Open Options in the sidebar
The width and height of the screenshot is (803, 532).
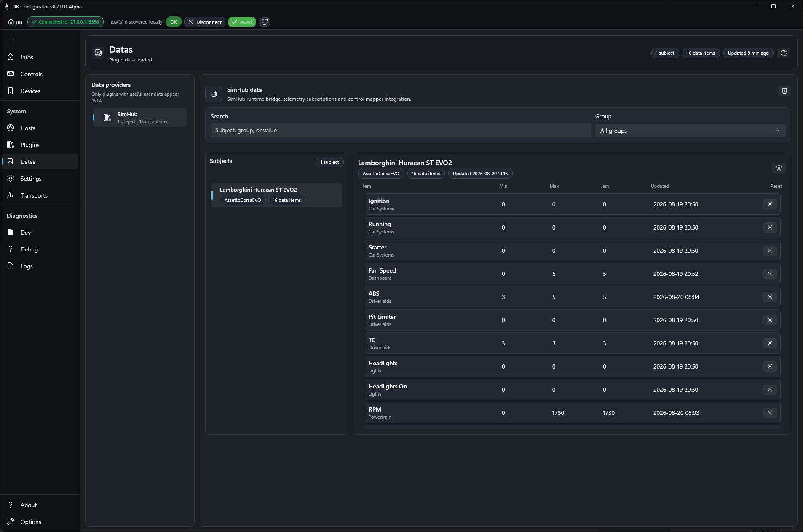(x=40, y=522)
